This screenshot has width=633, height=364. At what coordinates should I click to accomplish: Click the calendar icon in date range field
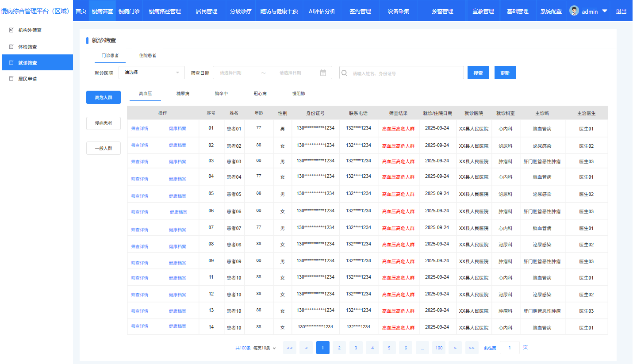click(x=323, y=73)
